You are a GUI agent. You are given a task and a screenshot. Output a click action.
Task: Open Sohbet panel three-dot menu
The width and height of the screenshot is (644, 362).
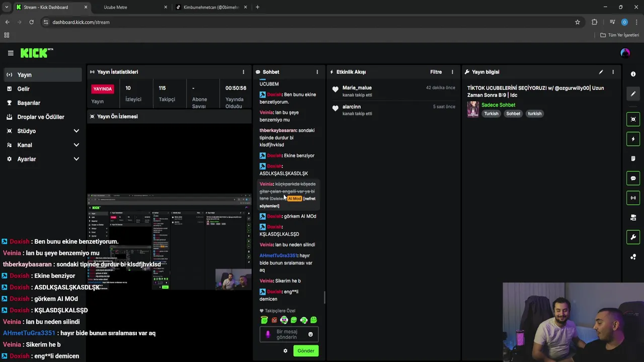point(317,72)
